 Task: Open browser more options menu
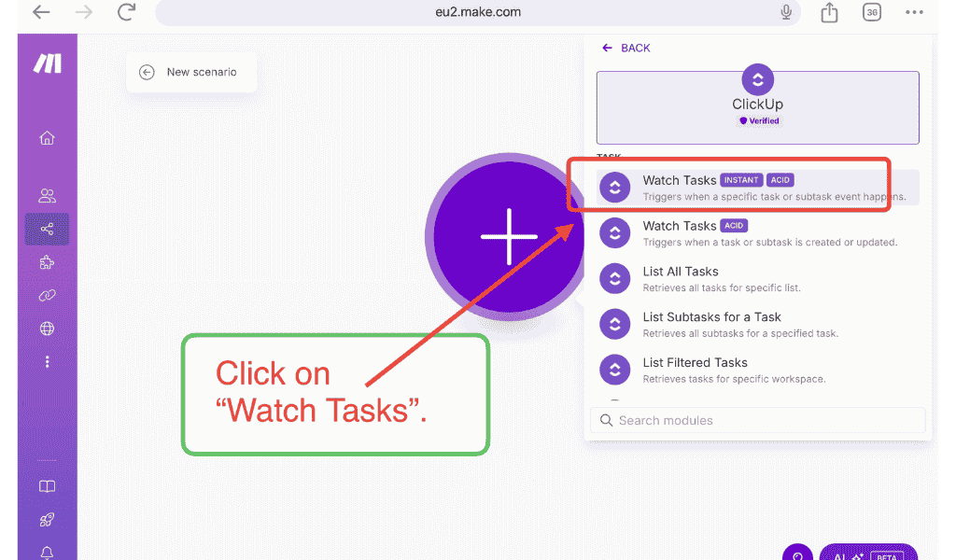[x=914, y=12]
